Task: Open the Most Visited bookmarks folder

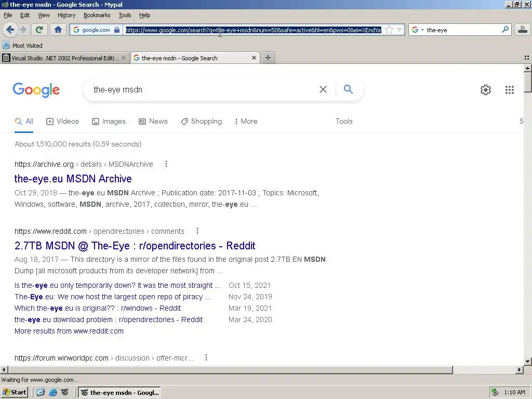Action: click(23, 46)
